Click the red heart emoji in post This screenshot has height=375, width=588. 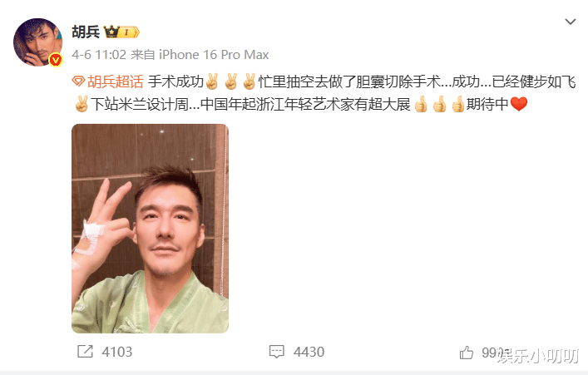(x=519, y=104)
